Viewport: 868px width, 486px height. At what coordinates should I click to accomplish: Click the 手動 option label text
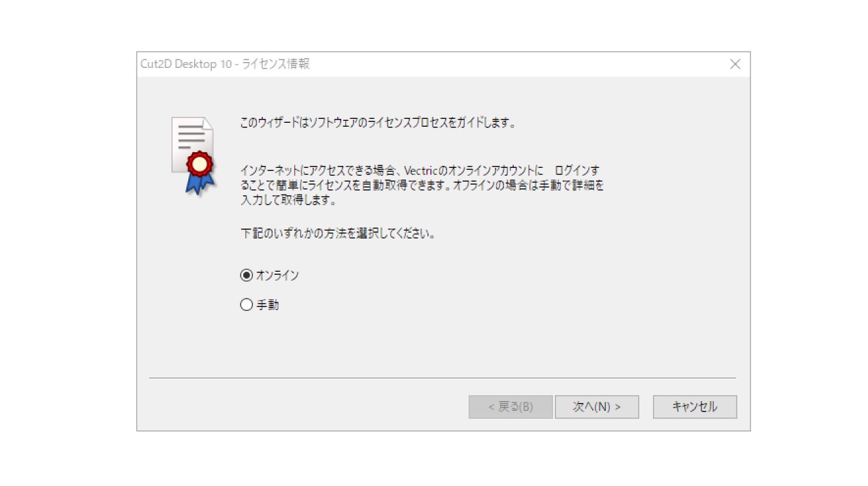tap(267, 304)
